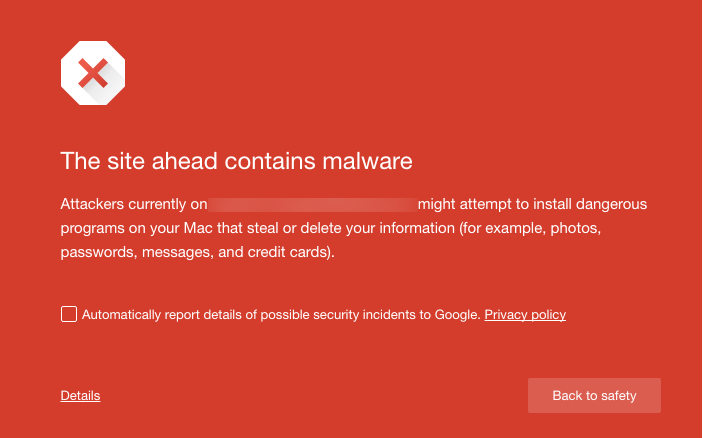Click the heading The site ahead contains malware
703x438 pixels.
(236, 161)
